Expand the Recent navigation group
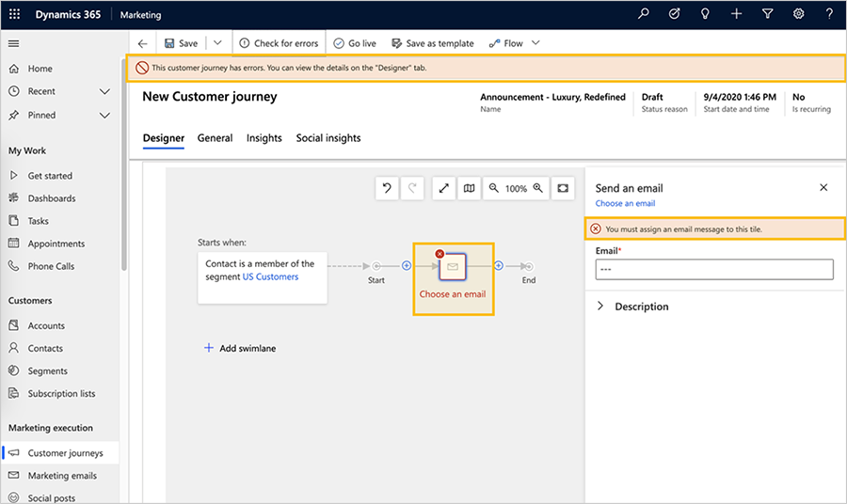Image resolution: width=847 pixels, height=504 pixels. click(105, 92)
